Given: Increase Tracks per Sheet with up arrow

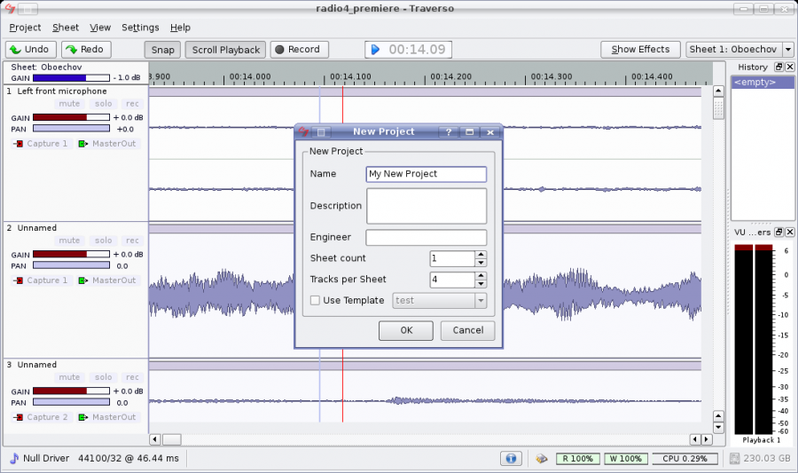Looking at the screenshot, I should [480, 275].
